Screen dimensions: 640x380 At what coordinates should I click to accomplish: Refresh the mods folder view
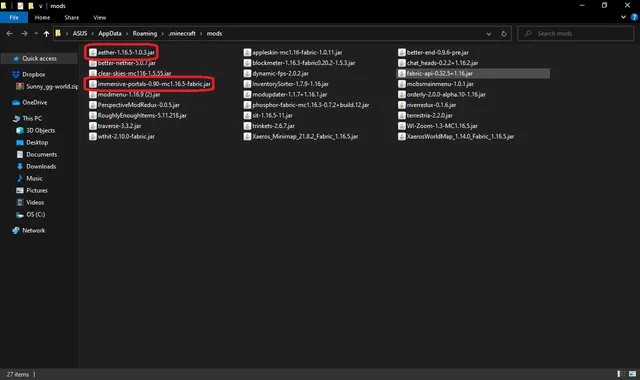(504, 34)
